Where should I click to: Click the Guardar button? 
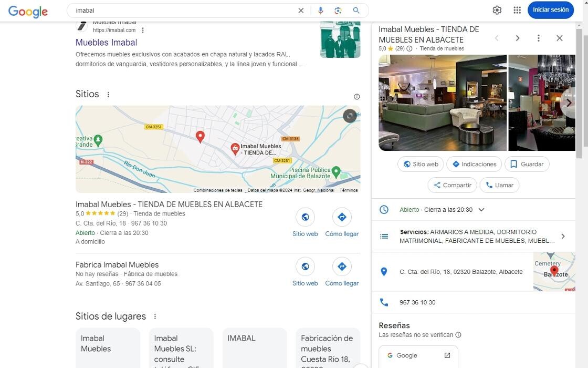click(x=527, y=164)
